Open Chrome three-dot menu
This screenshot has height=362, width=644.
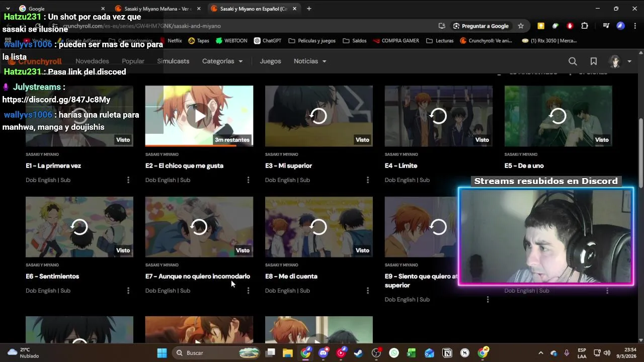635,26
